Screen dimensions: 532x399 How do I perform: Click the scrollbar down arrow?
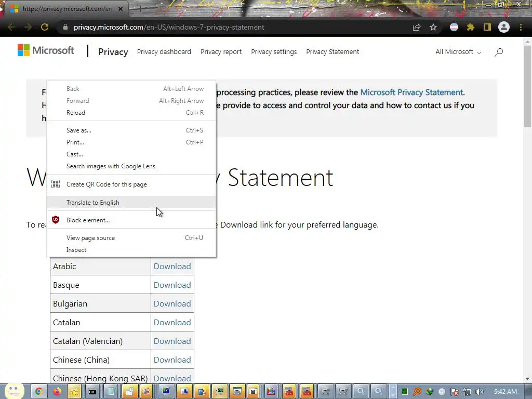528,379
